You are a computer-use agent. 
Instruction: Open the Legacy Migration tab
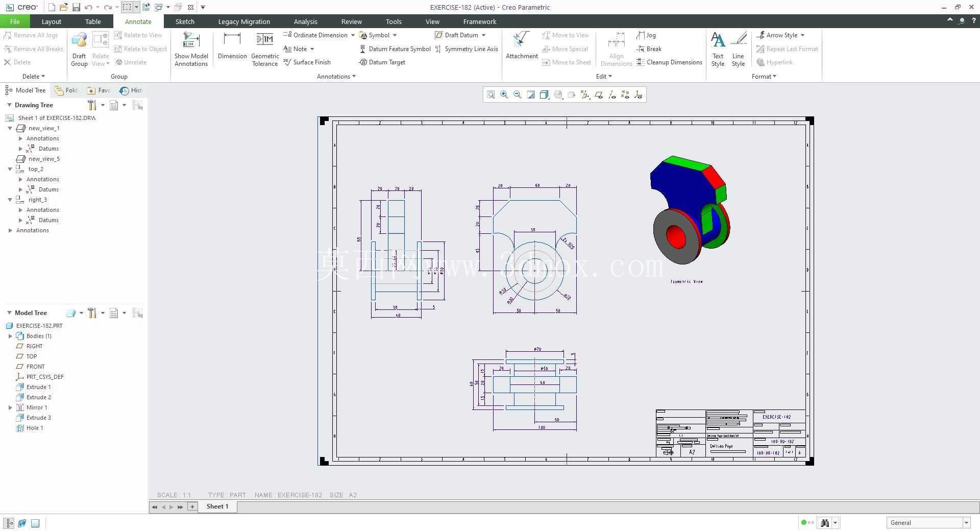click(x=244, y=21)
